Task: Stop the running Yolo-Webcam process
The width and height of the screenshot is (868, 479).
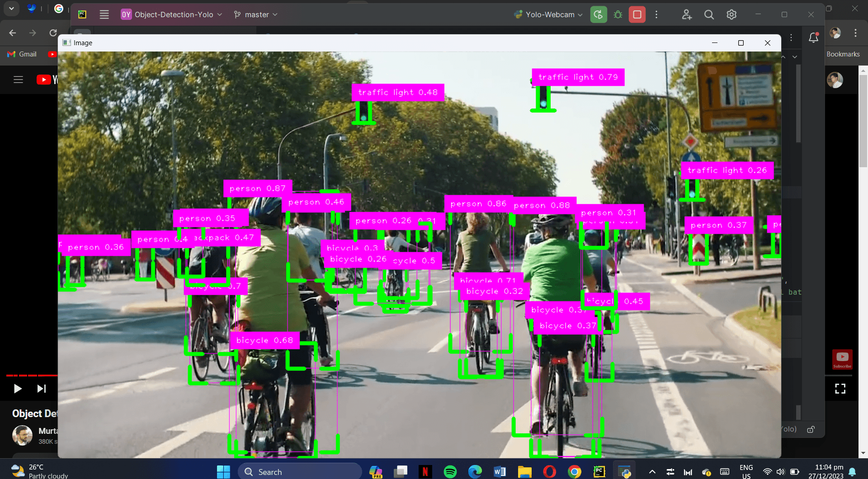Action: pos(637,14)
